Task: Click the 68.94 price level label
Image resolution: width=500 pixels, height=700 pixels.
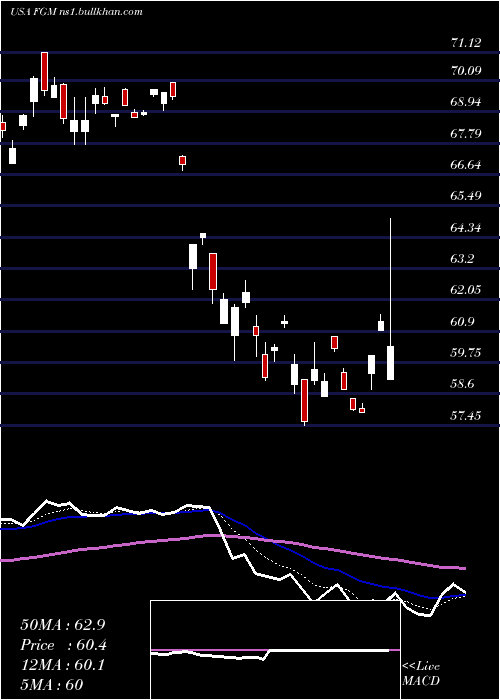Action: (x=466, y=102)
